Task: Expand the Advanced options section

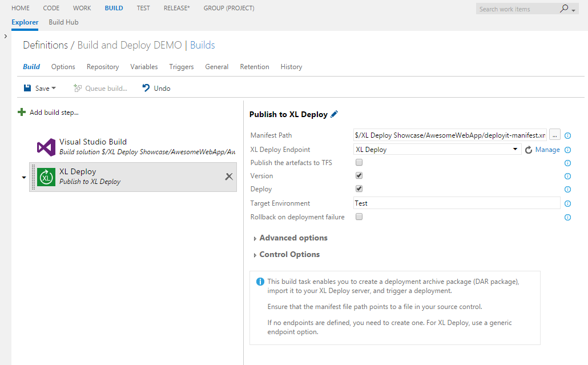Action: 293,238
